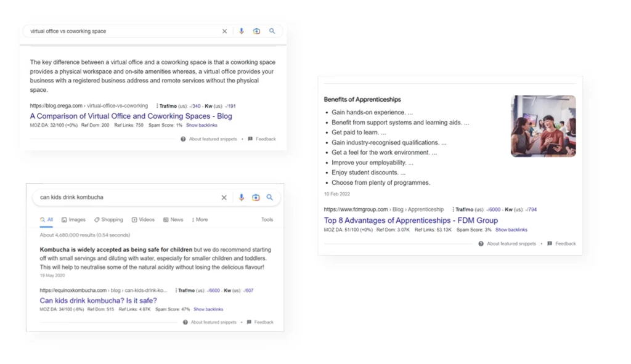Switch to the Videos search tab
This screenshot has width=631, height=364.
[x=143, y=220]
